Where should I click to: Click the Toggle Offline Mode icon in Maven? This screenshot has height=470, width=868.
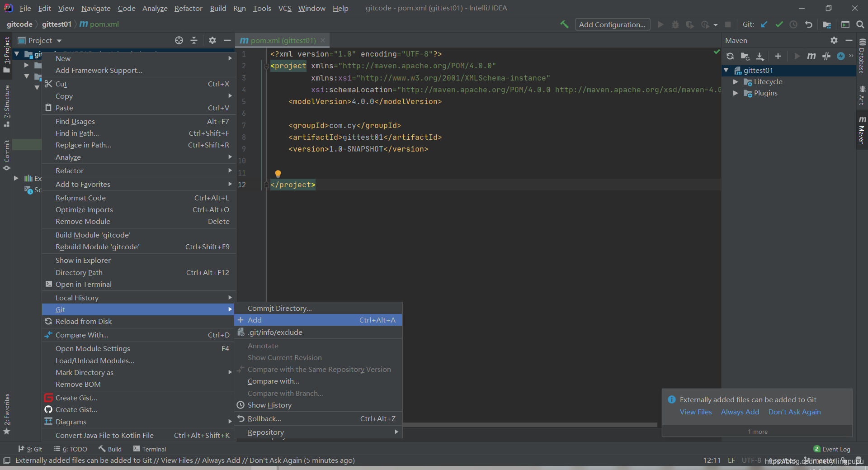click(x=826, y=56)
